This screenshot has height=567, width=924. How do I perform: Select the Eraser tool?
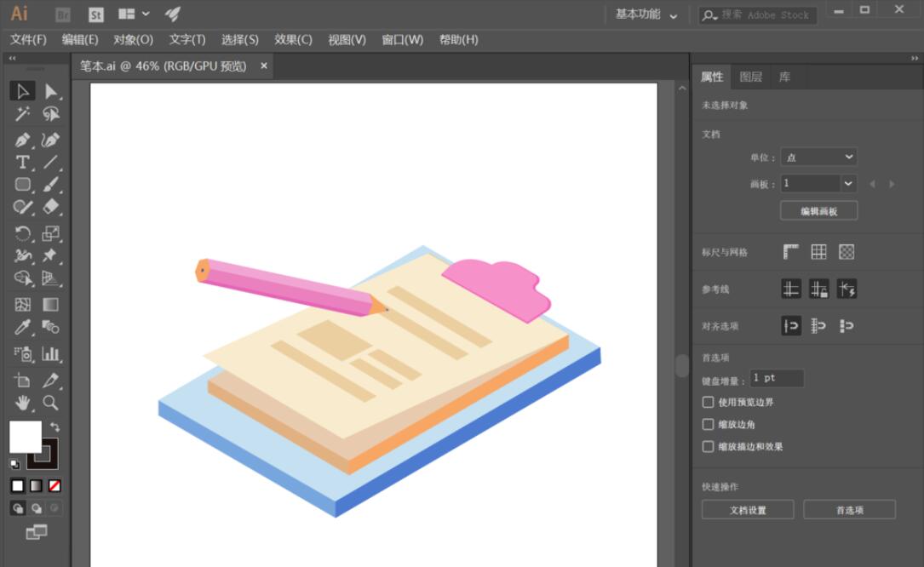(x=51, y=207)
